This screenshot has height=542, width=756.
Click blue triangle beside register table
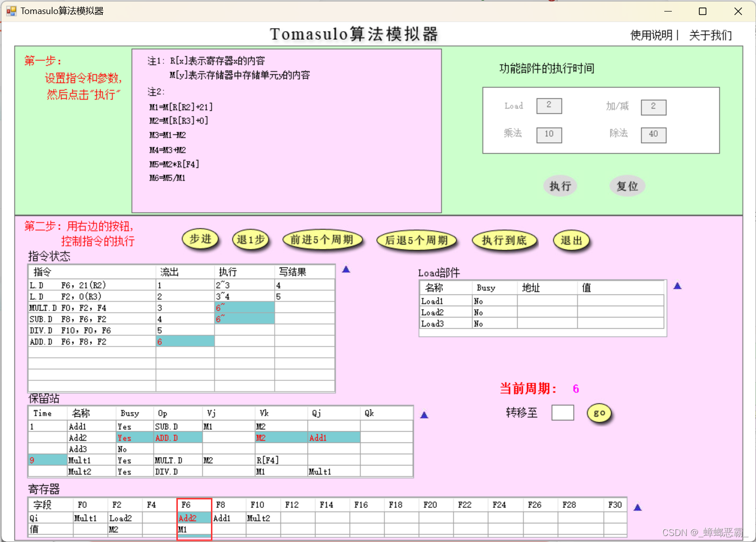pyautogui.click(x=638, y=507)
